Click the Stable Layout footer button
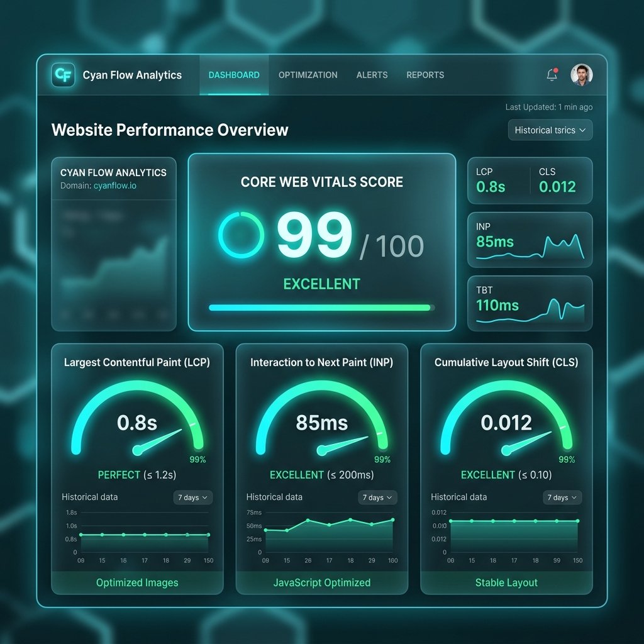 (x=506, y=582)
